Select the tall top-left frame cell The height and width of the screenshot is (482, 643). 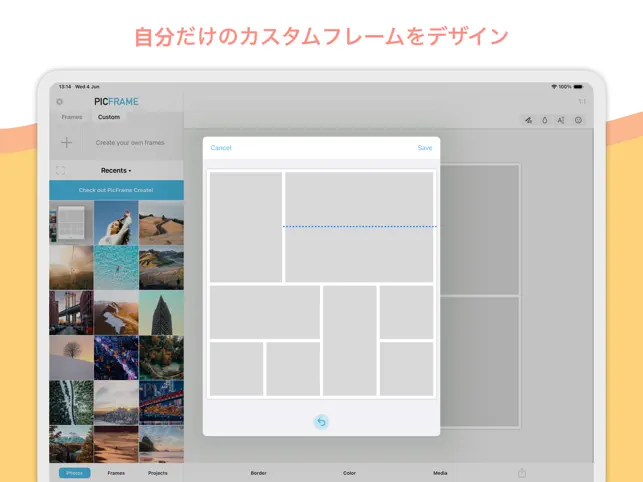tap(246, 227)
